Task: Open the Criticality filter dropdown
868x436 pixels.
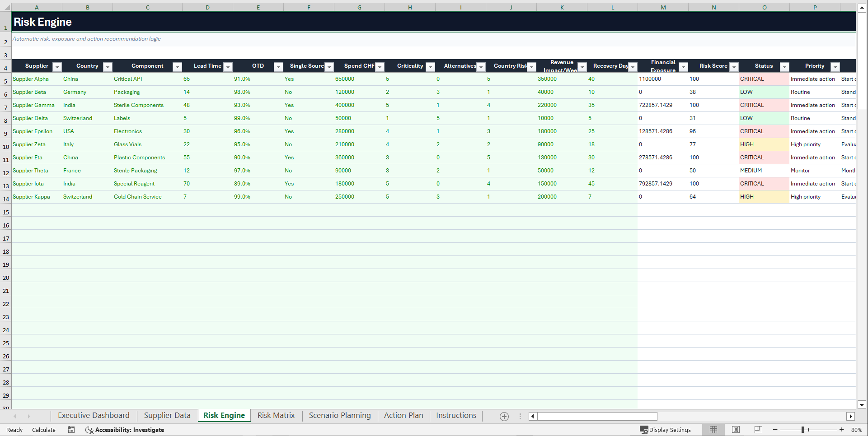Action: tap(431, 67)
